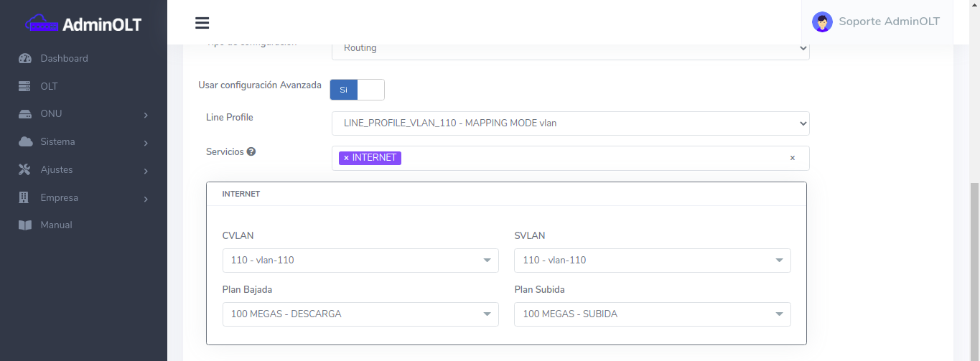Click the Sistema cloud icon
This screenshot has width=980, height=361.
25,141
